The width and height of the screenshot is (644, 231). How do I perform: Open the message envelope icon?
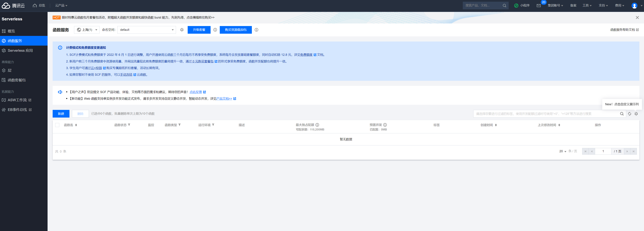tap(539, 5)
